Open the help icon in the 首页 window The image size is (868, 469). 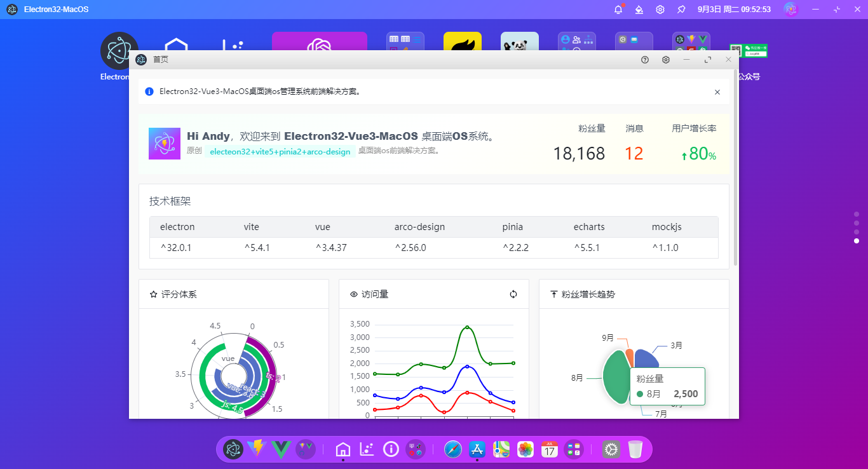coord(644,59)
